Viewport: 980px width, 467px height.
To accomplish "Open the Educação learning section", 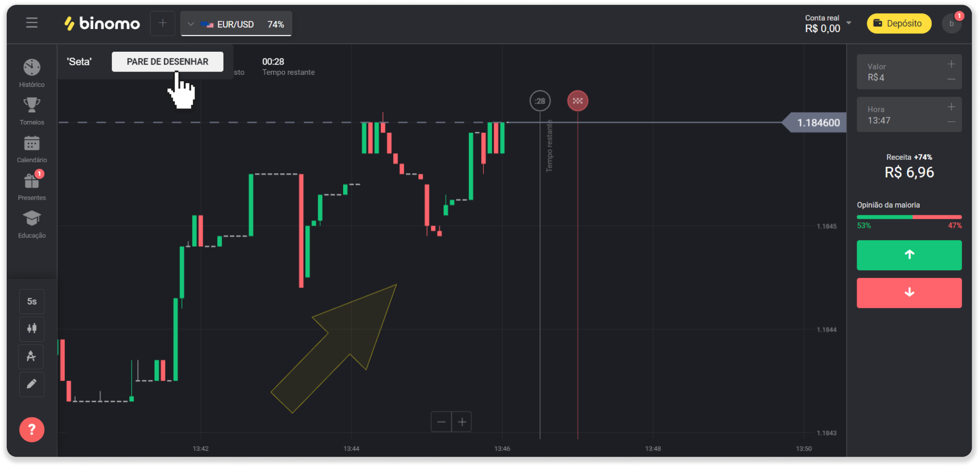I will click(32, 224).
